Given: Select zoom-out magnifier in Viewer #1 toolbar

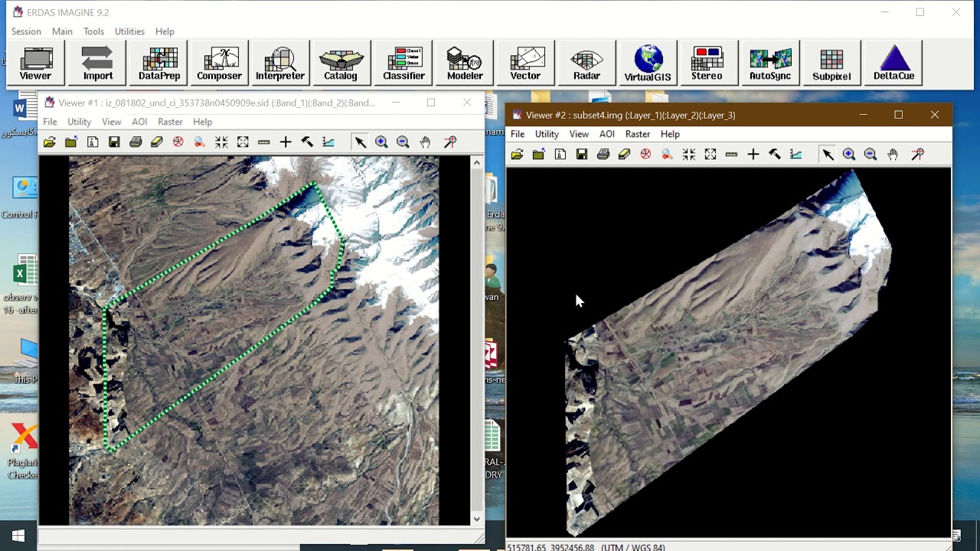Looking at the screenshot, I should [403, 142].
